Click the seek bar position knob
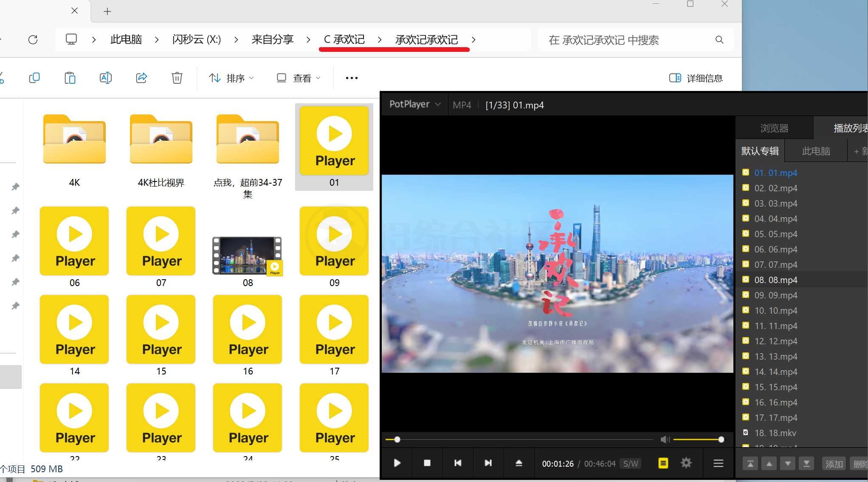 click(397, 439)
